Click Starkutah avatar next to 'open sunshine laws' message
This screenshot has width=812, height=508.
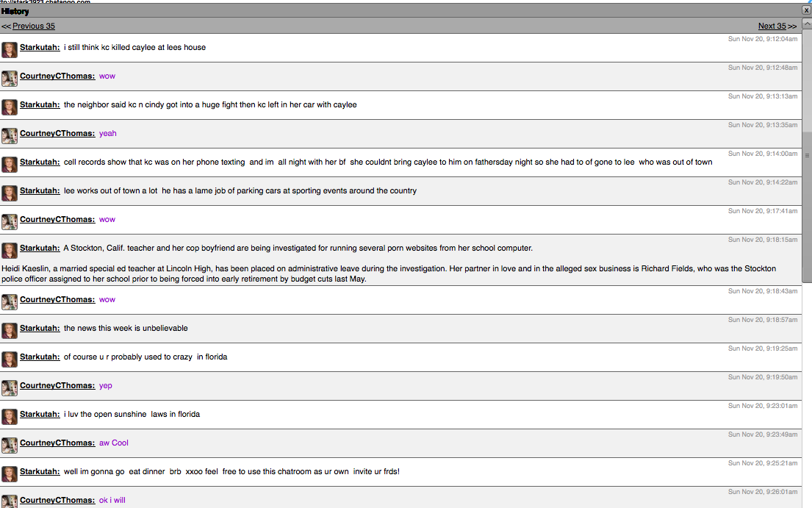click(9, 417)
